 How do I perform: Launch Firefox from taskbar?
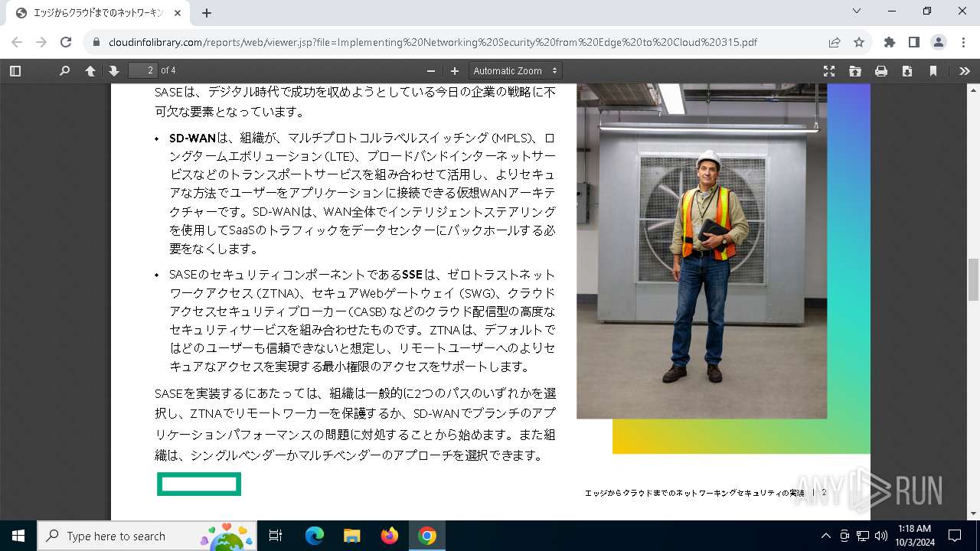(389, 536)
